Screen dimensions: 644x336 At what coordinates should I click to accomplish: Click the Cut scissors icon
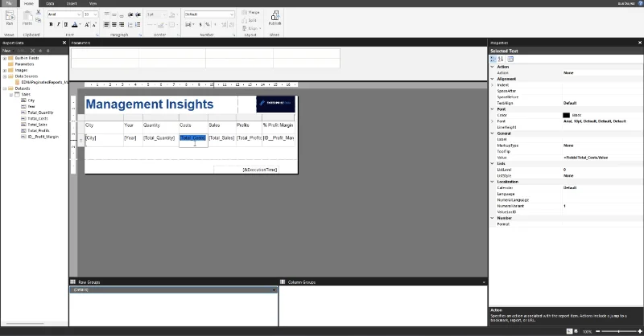coord(38,13)
